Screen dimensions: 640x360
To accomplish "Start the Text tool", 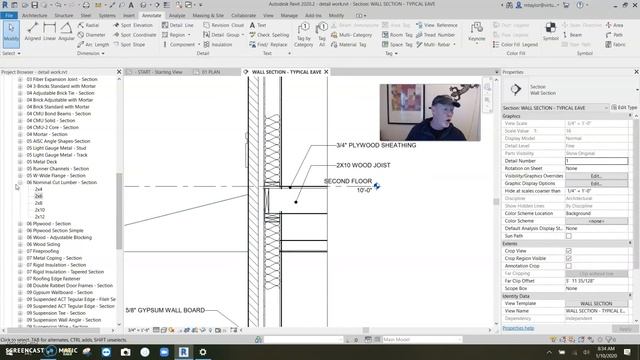I will click(x=258, y=25).
